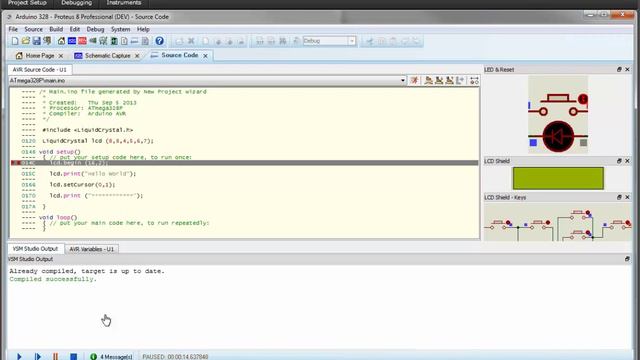
Task: Click the Save Project disk icon
Action: pos(36,41)
